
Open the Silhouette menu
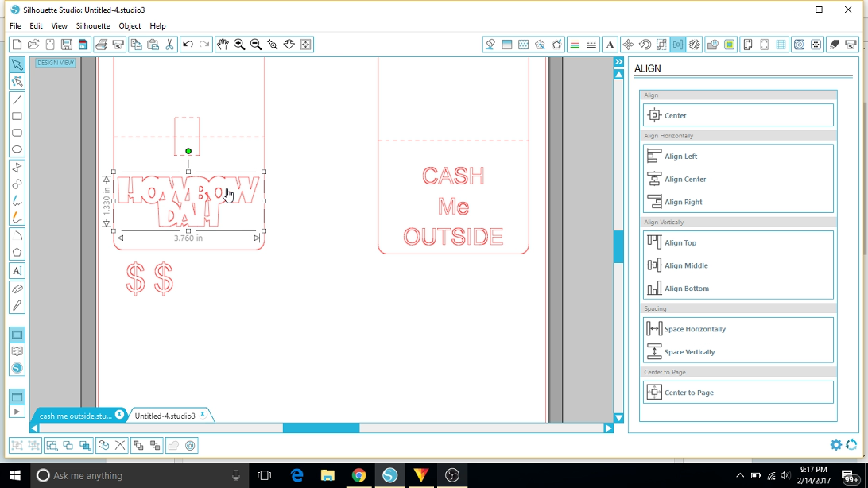tap(93, 26)
